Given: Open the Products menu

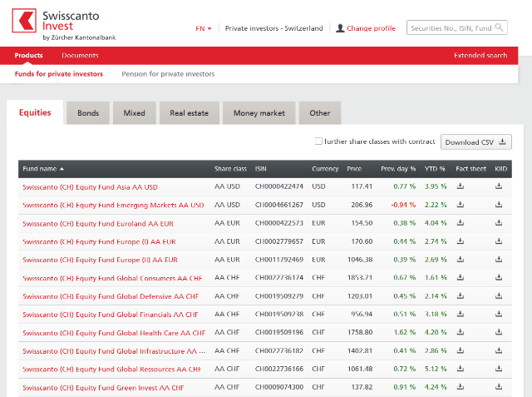Looking at the screenshot, I should (x=28, y=56).
